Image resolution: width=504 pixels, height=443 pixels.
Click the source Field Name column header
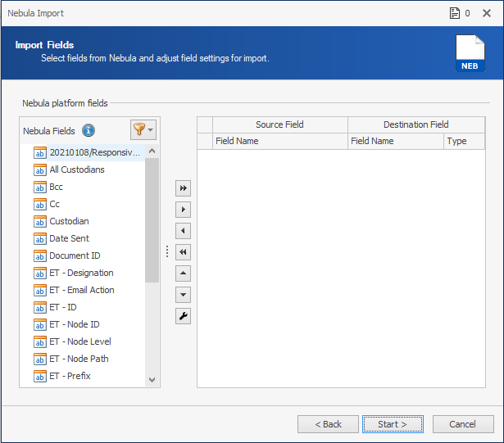[280, 141]
